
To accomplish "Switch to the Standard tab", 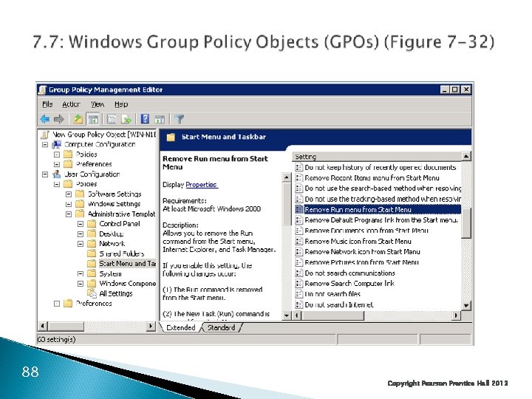I will pos(221,327).
